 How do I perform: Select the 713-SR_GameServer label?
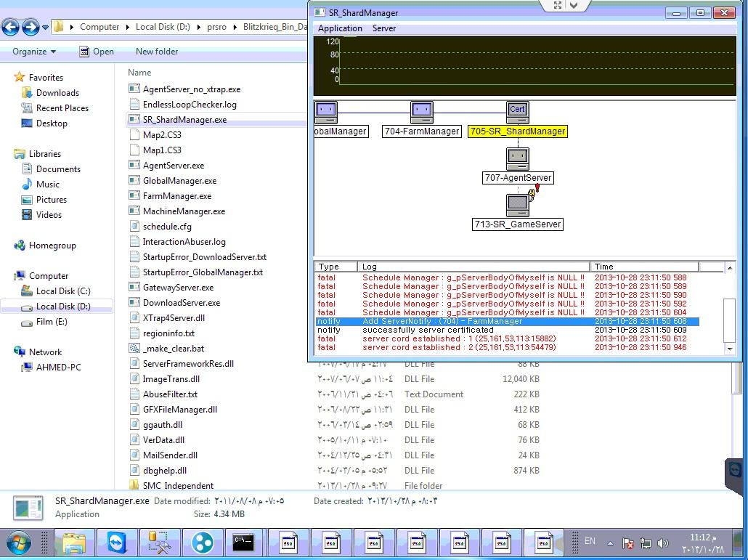tap(518, 224)
